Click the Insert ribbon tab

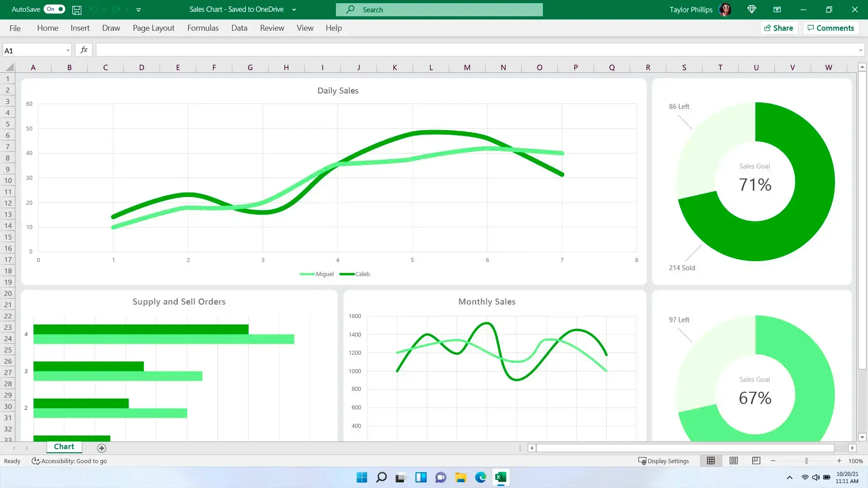pos(80,28)
